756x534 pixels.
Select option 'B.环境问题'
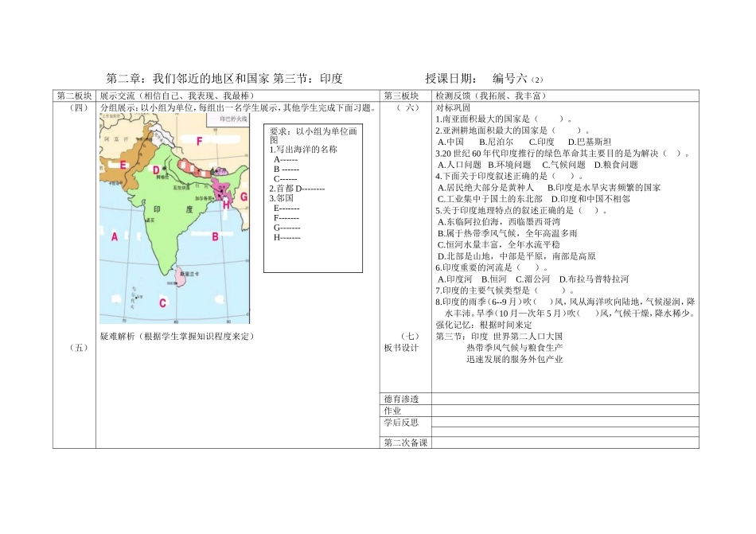[x=509, y=165]
